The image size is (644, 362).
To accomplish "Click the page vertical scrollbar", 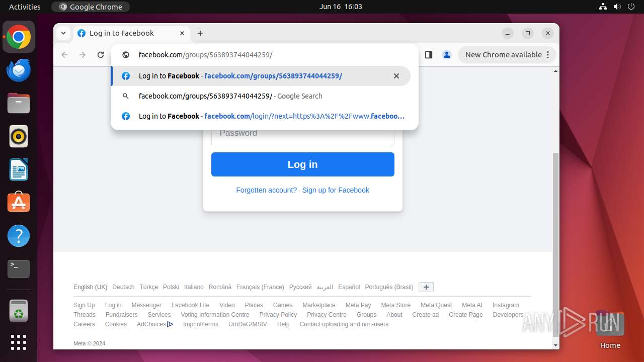I will (555, 244).
